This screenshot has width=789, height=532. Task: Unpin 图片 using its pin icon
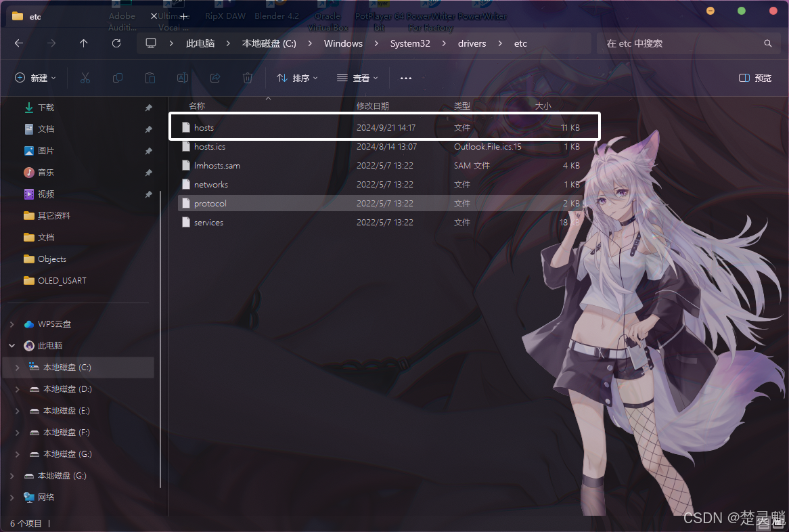[148, 151]
